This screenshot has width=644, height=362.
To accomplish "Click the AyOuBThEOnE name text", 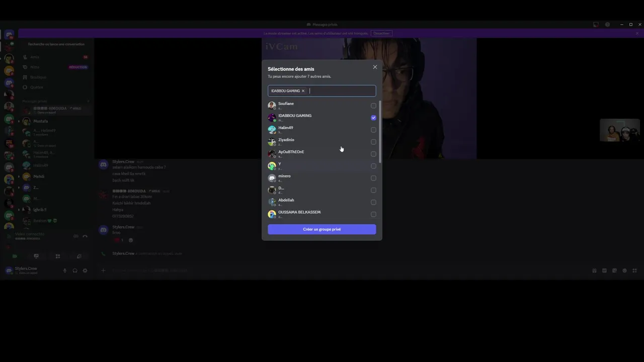I will pos(291,152).
